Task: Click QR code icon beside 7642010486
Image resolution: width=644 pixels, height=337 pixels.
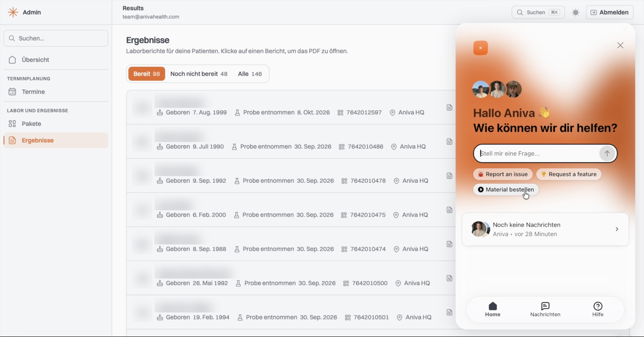Action: (x=342, y=147)
